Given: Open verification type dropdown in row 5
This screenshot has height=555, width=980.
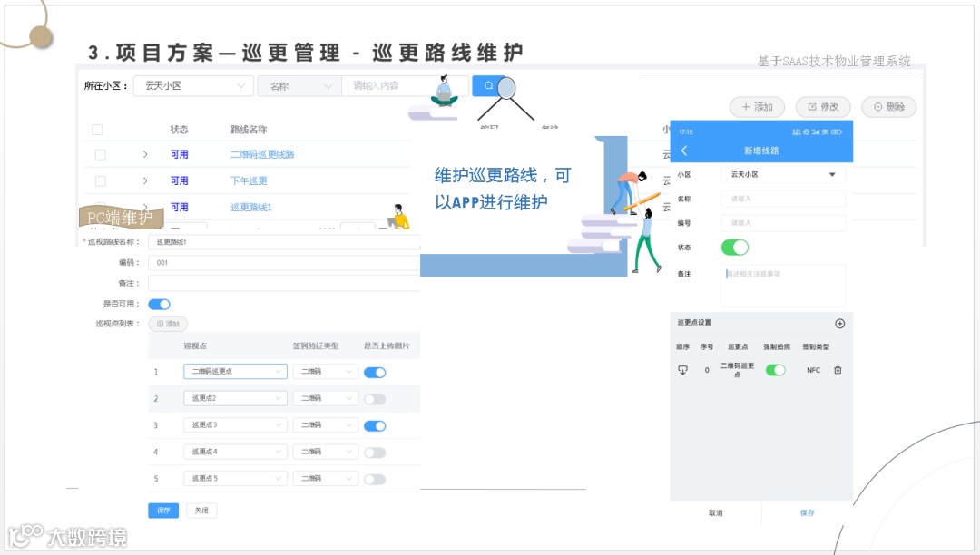Looking at the screenshot, I should pos(326,479).
